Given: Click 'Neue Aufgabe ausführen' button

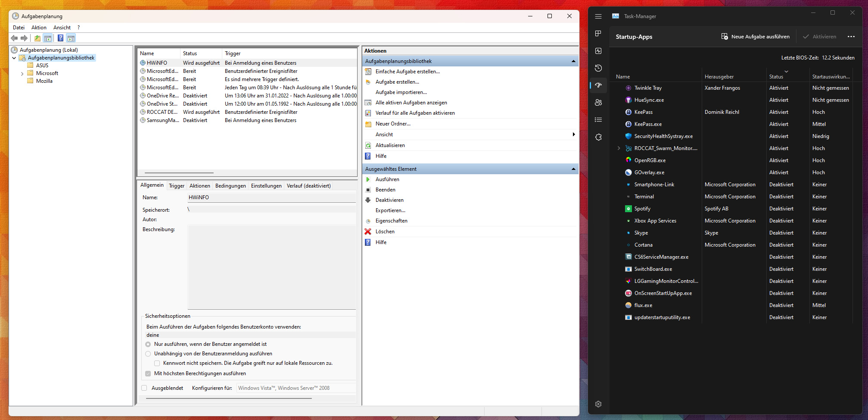Looking at the screenshot, I should pyautogui.click(x=756, y=37).
